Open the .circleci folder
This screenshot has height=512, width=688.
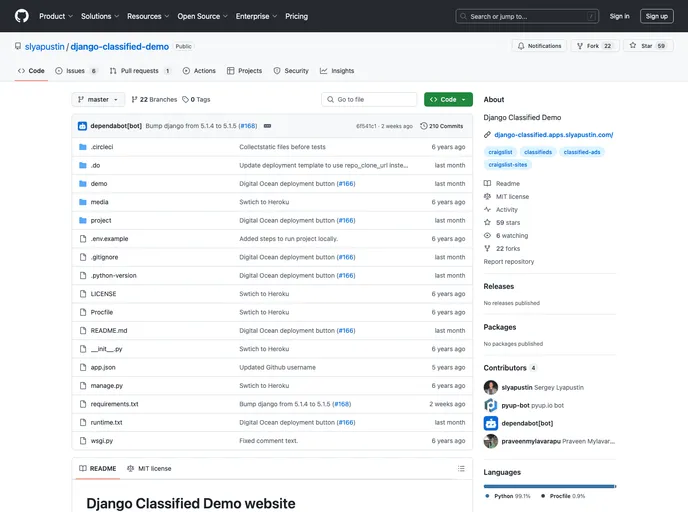click(102, 147)
